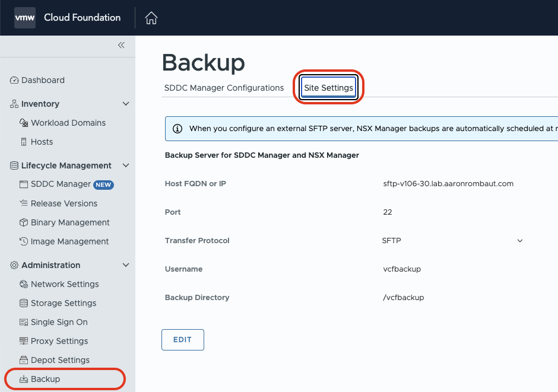
Task: Click the Home icon in top bar
Action: click(151, 18)
